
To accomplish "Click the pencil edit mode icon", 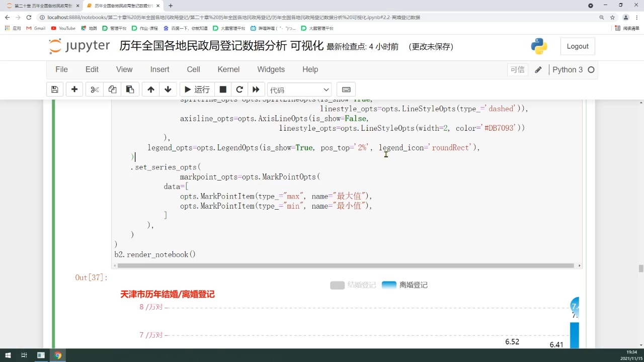I will 538,70.
